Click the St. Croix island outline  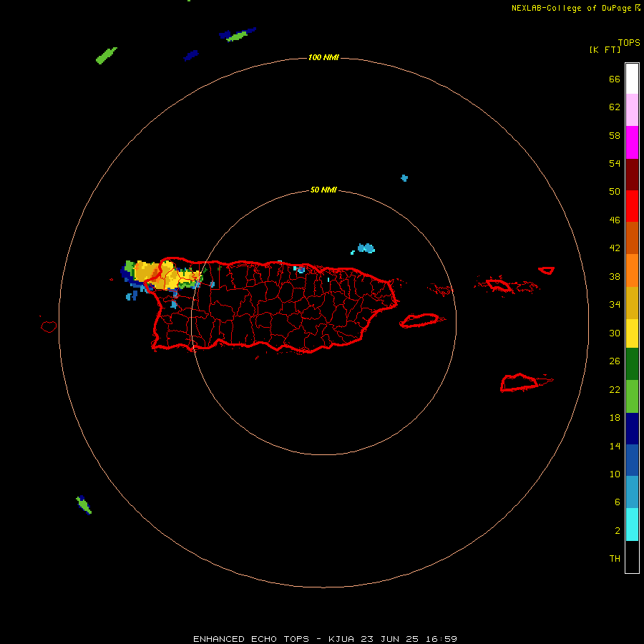click(x=520, y=382)
